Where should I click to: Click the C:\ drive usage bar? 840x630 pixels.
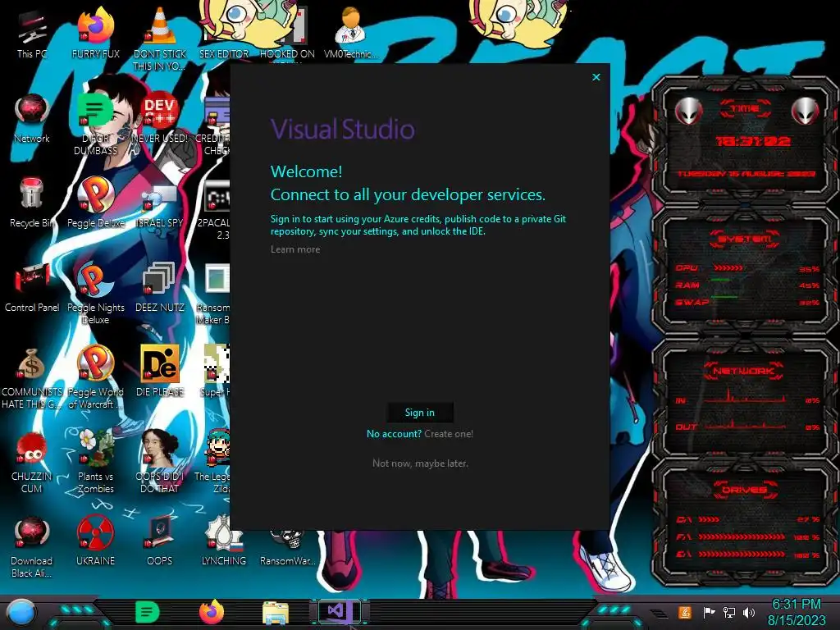(x=710, y=519)
